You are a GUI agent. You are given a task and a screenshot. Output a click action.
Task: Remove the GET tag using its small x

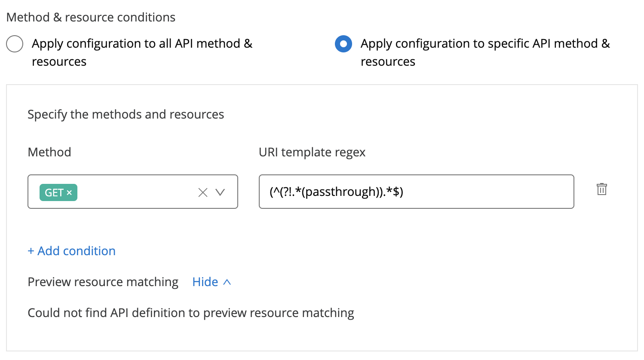69,193
